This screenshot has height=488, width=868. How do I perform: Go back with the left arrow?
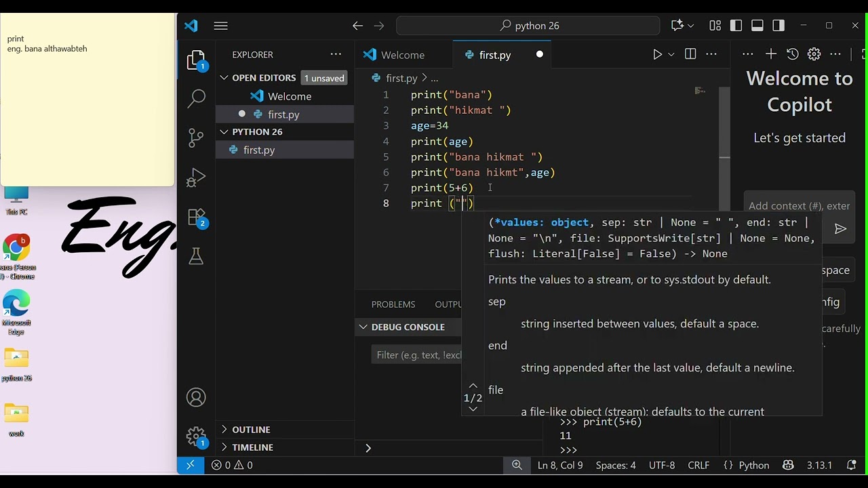coord(357,26)
